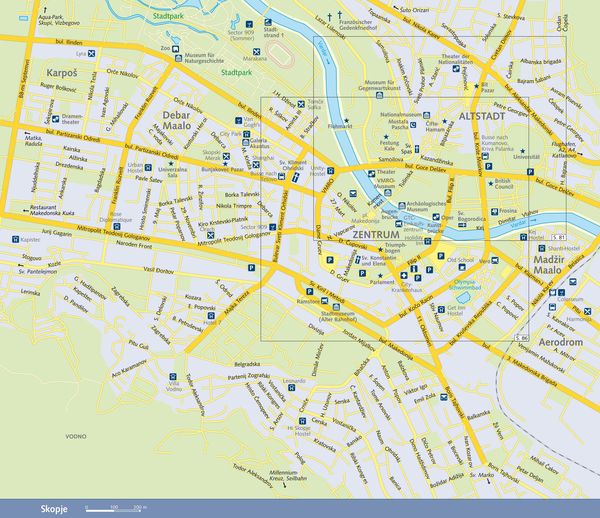Select the Ramstore shopping icon

click(324, 301)
